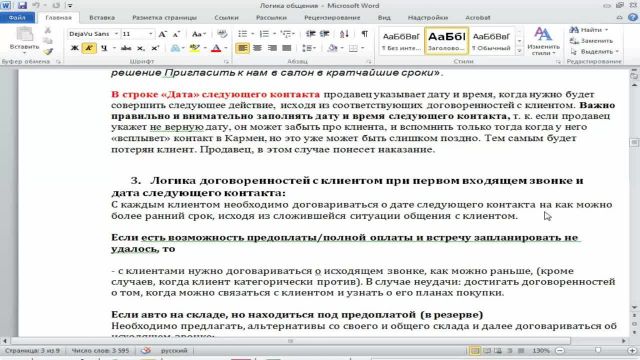Open the DejaVu Sans font name dropdown
Screen dimensions: 640x360
click(116, 34)
